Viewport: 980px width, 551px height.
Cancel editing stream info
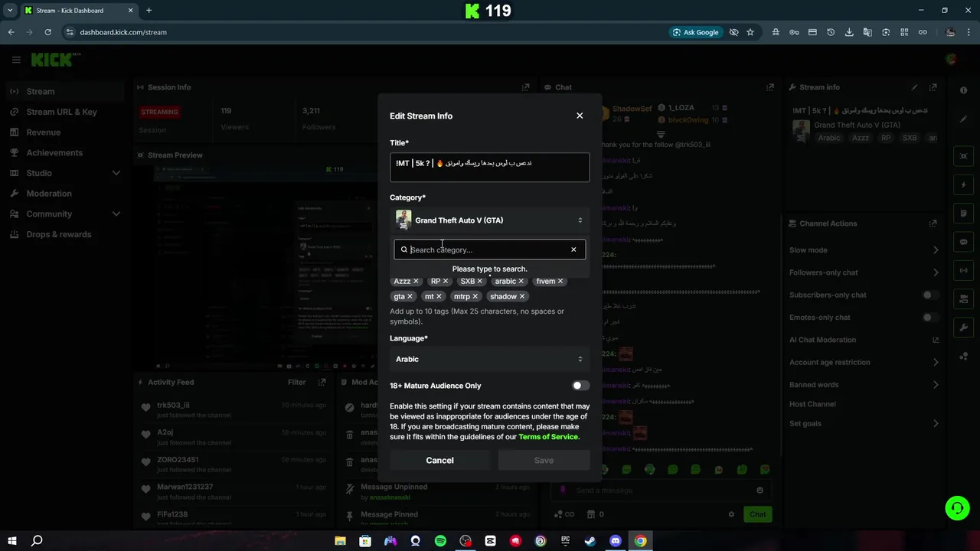pyautogui.click(x=439, y=460)
